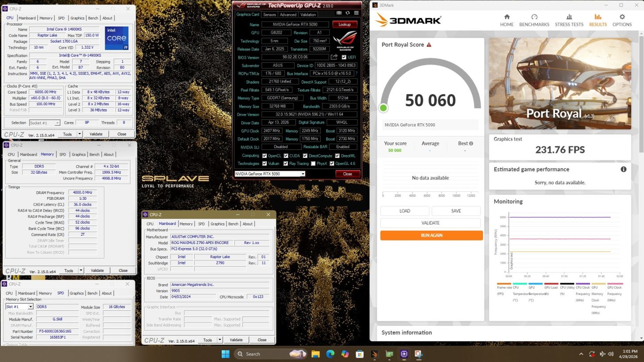Image resolution: width=644 pixels, height=362 pixels.
Task: Open the Sensors tab in GPU-Z
Action: click(269, 15)
